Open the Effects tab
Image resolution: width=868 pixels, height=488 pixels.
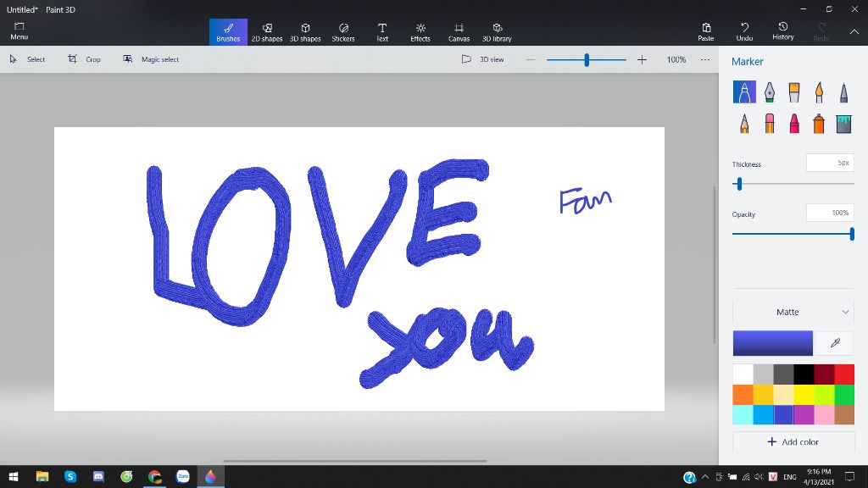[420, 32]
